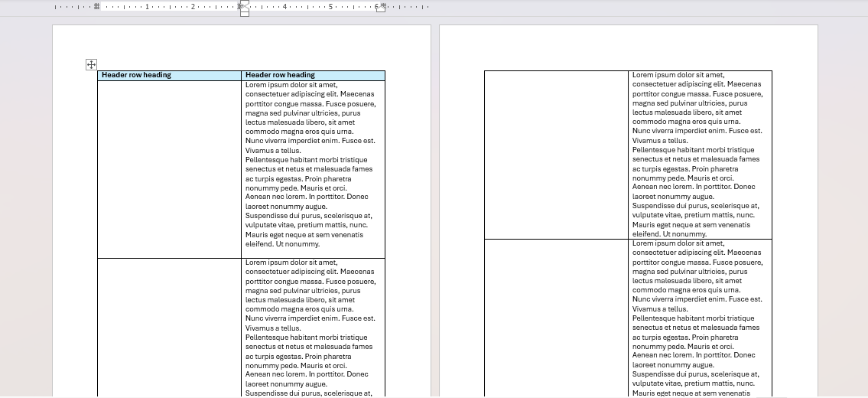Click the top Lorem ipsum cell on page two

pyautogui.click(x=700, y=155)
